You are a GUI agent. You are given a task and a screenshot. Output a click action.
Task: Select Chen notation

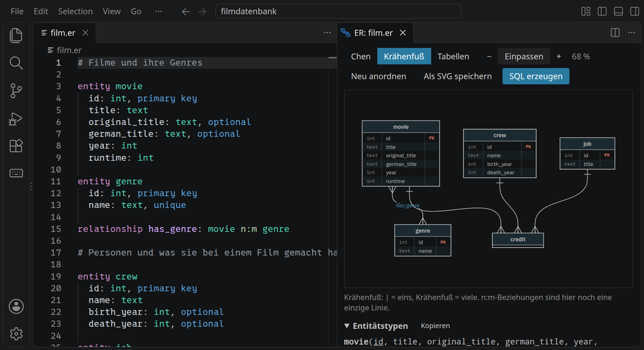pyautogui.click(x=360, y=57)
